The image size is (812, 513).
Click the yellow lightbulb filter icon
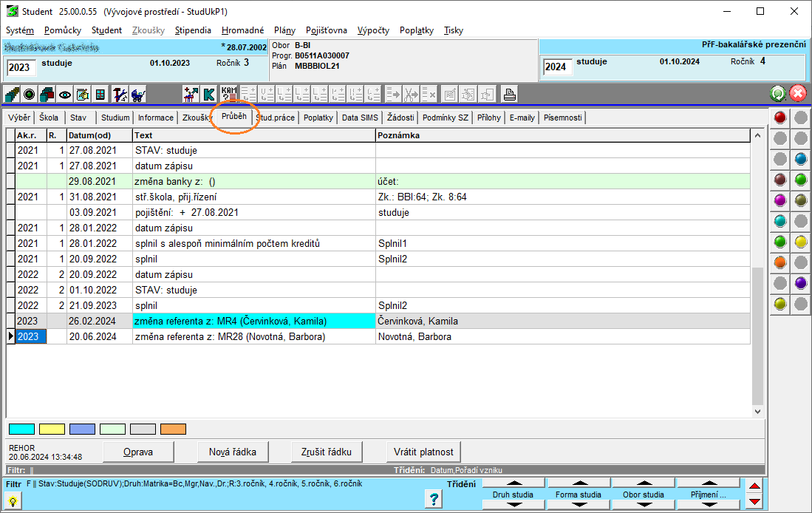click(x=13, y=500)
